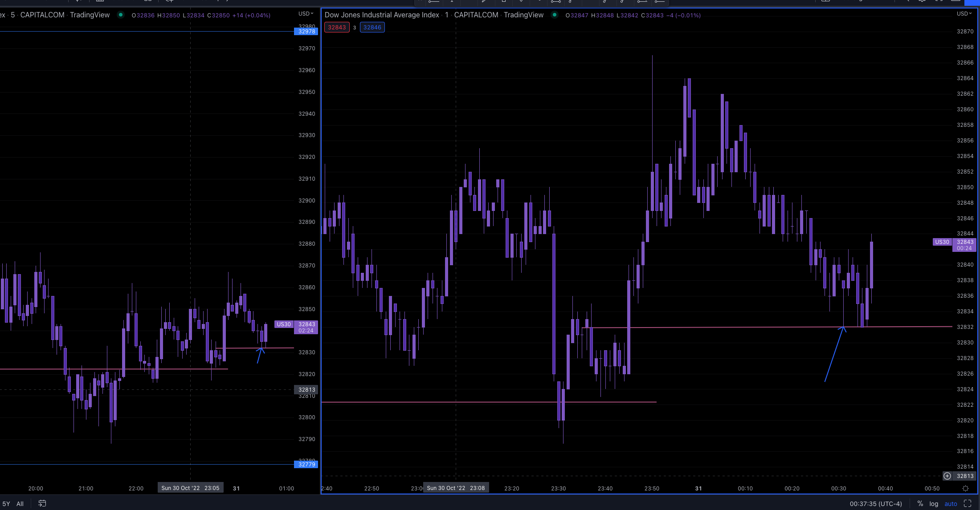Toggle log scale mode
This screenshot has height=510, width=980.
[x=934, y=504]
